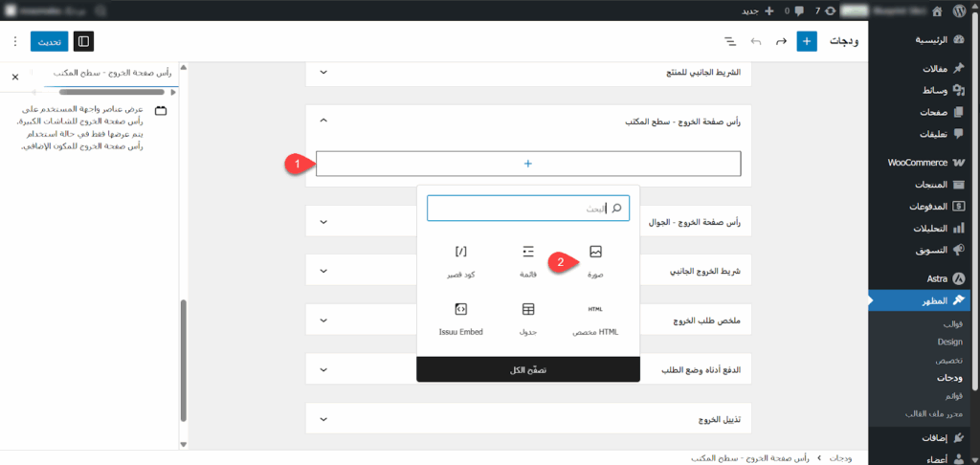
Task: Collapse رأس صفحة الخروج - سطح المكتب widget area
Action: click(323, 121)
